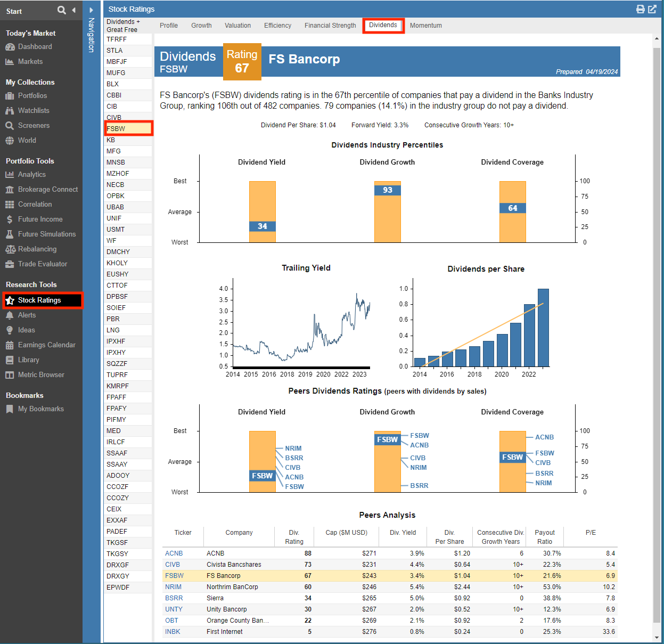Open Portfolios from the sidebar icon

click(10, 96)
